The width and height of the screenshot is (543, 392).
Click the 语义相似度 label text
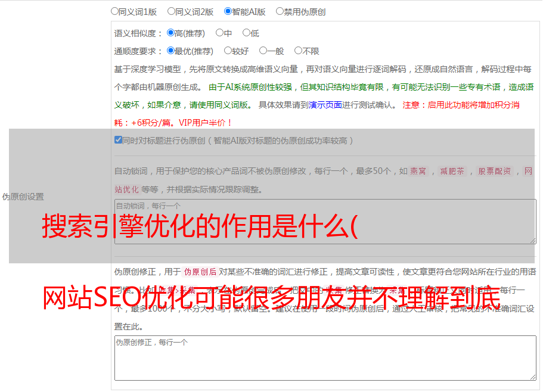click(x=137, y=33)
